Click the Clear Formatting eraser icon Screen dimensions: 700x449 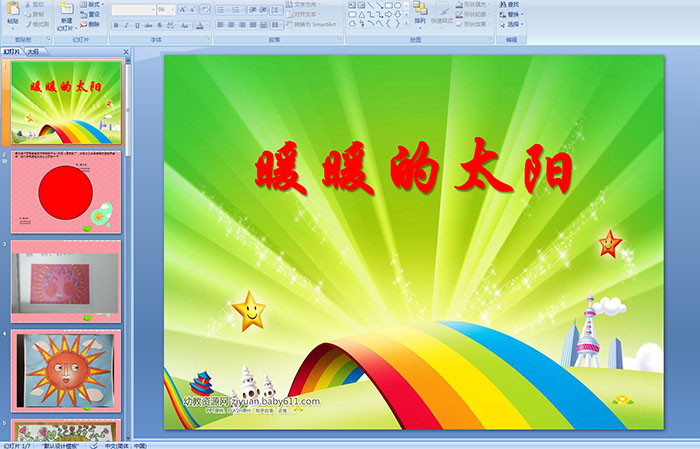click(205, 9)
